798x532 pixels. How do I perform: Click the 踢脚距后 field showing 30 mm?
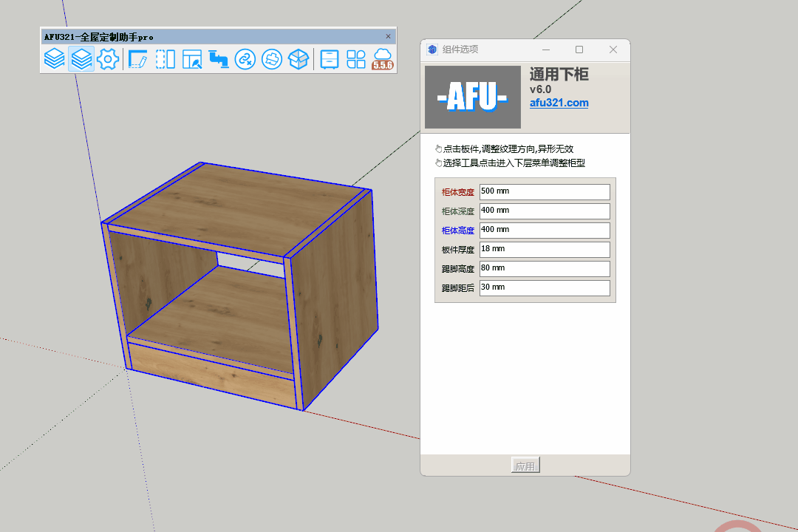tap(544, 287)
